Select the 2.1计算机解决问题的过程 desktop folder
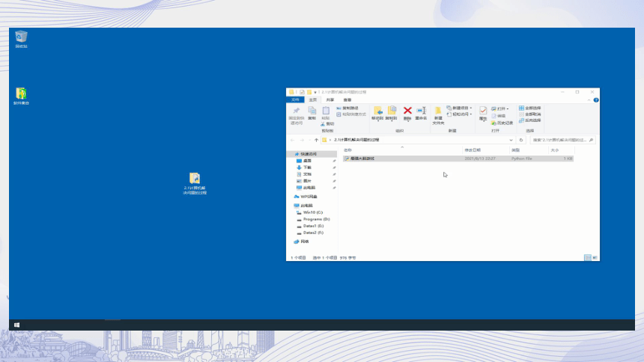Screen dimensions: 644x362 (x=195, y=183)
